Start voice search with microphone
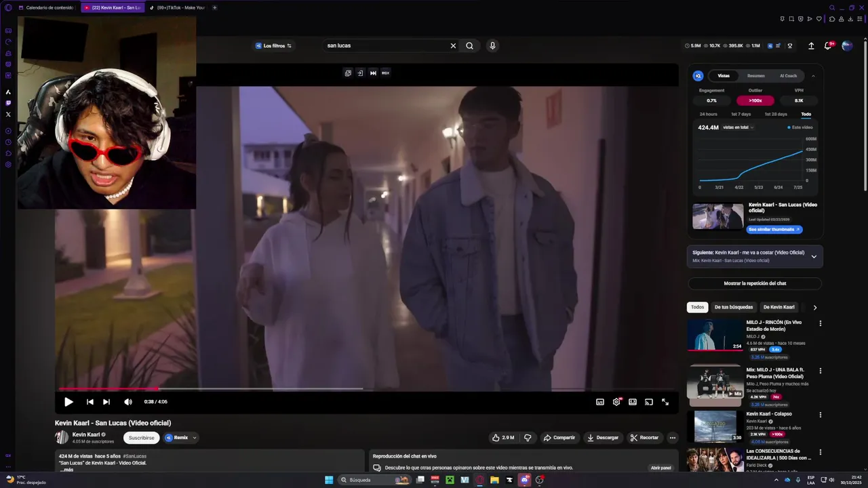Viewport: 868px width, 488px height. pyautogui.click(x=492, y=45)
